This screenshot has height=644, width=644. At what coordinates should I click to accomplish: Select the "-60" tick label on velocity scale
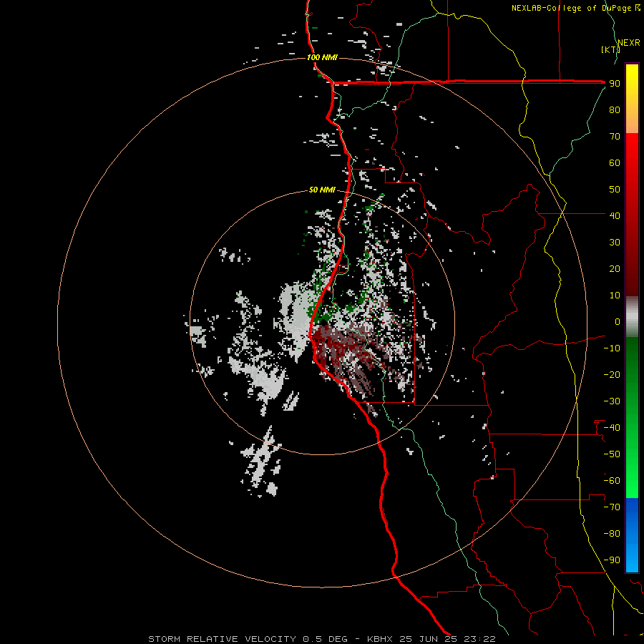click(612, 481)
